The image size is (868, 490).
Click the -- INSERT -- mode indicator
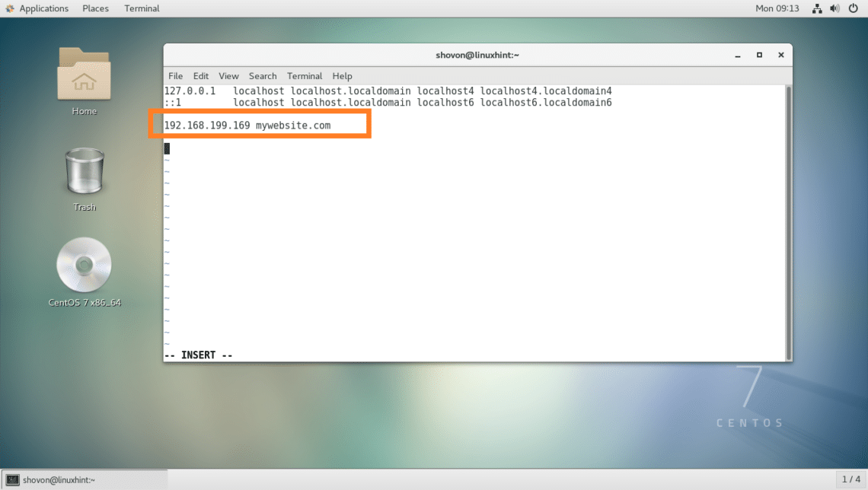pos(198,355)
